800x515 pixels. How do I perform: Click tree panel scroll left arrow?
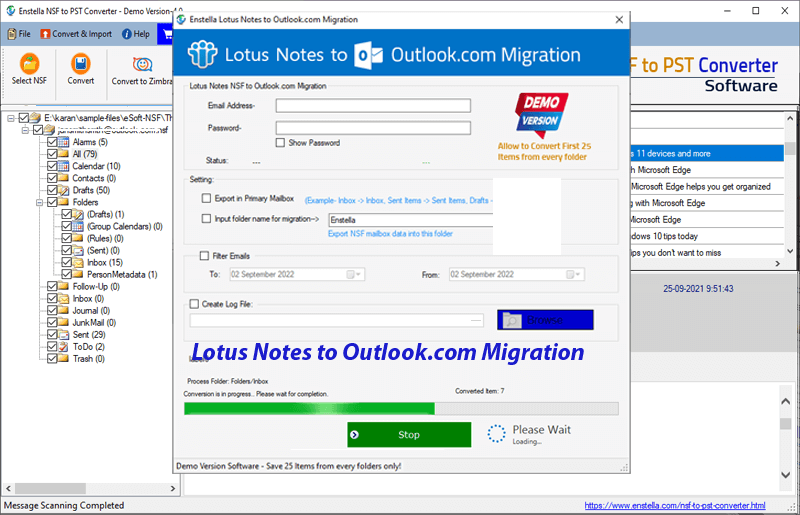coord(8,488)
